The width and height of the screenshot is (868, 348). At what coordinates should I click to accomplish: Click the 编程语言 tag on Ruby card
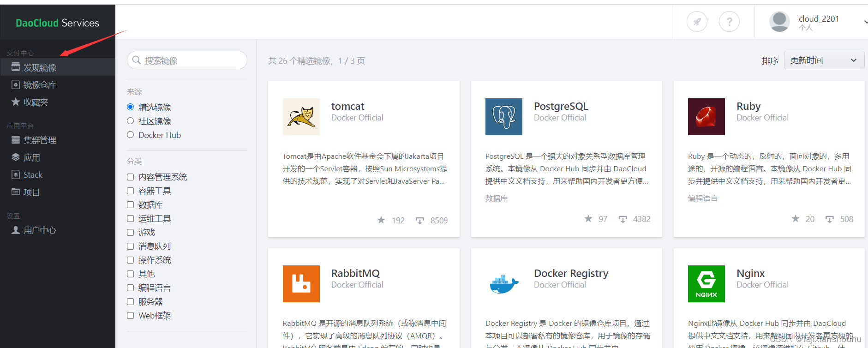coord(703,198)
